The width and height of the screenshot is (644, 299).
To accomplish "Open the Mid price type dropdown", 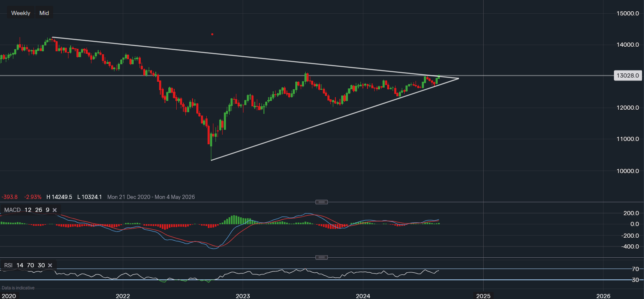I will [44, 13].
